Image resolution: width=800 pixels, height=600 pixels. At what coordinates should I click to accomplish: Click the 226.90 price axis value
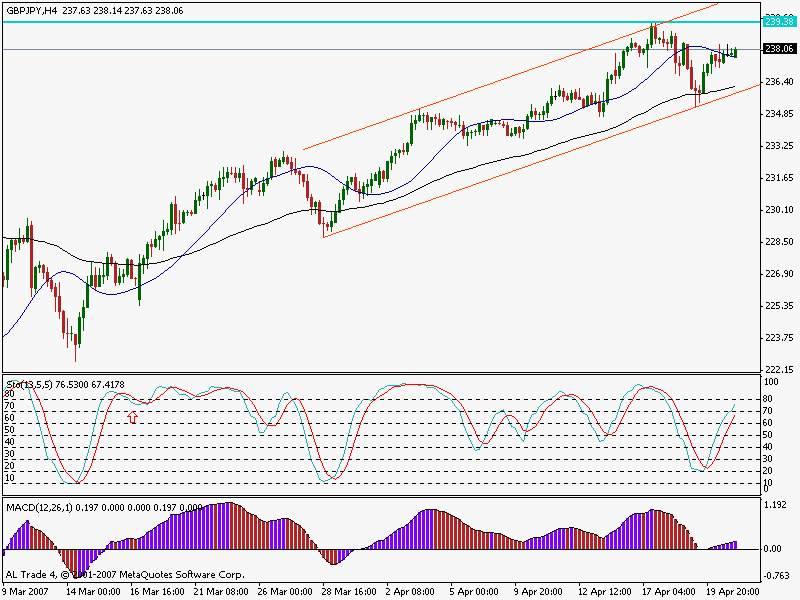tap(779, 274)
